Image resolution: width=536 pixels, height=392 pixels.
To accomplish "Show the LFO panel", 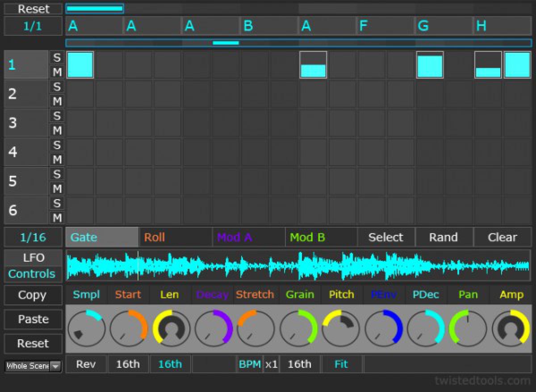I will click(33, 258).
